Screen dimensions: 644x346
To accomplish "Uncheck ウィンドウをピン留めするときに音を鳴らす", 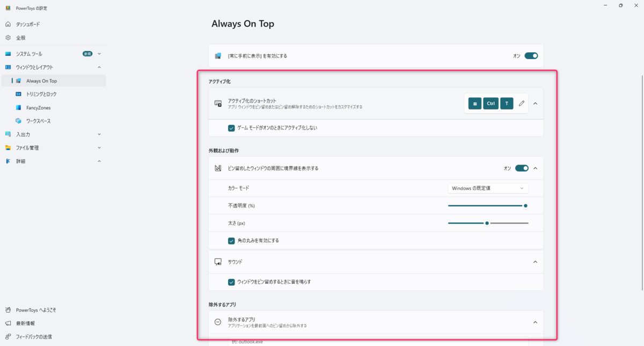I will point(231,282).
